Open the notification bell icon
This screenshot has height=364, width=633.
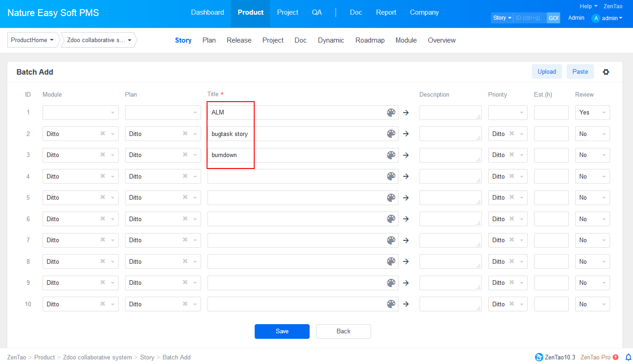coord(628,357)
